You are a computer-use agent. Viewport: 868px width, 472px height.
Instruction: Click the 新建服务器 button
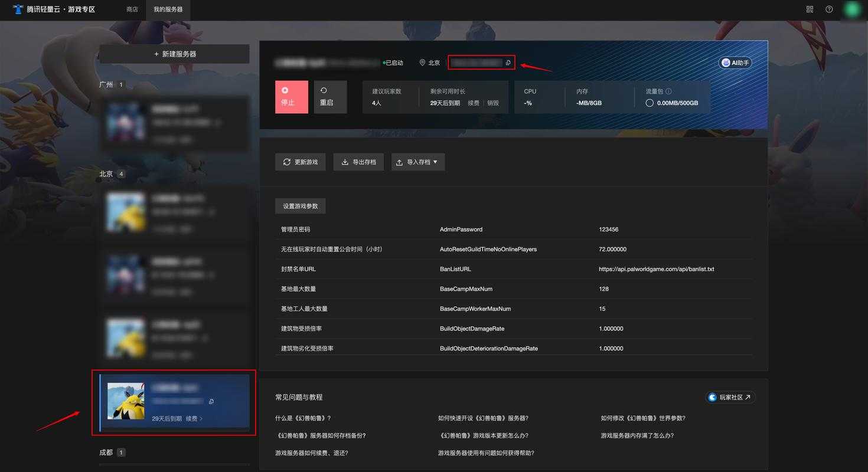[174, 54]
